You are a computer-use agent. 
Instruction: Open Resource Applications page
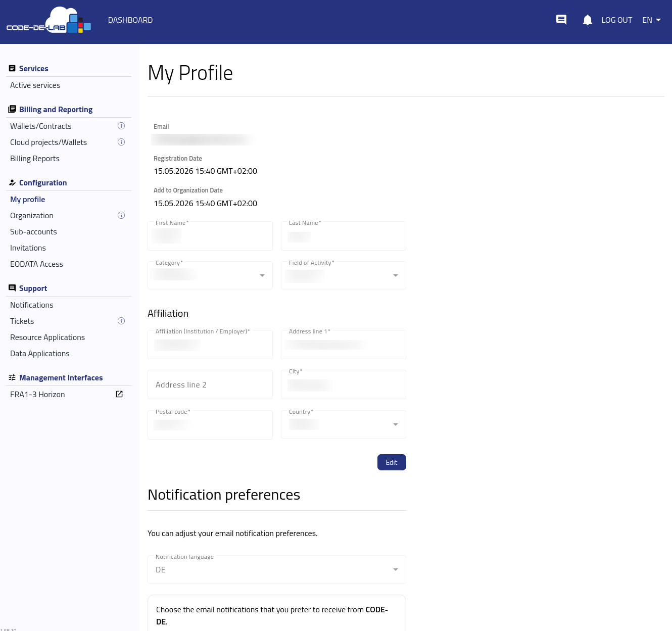click(x=47, y=337)
